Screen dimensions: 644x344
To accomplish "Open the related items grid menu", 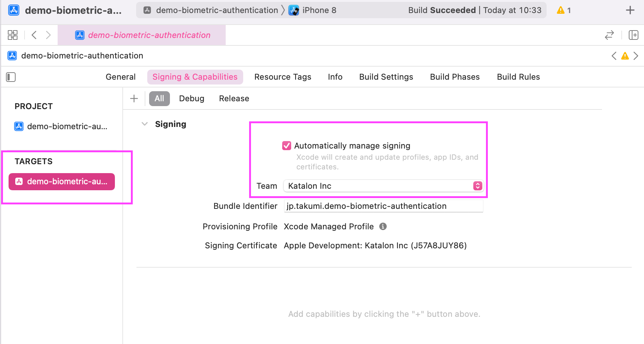I will (13, 35).
